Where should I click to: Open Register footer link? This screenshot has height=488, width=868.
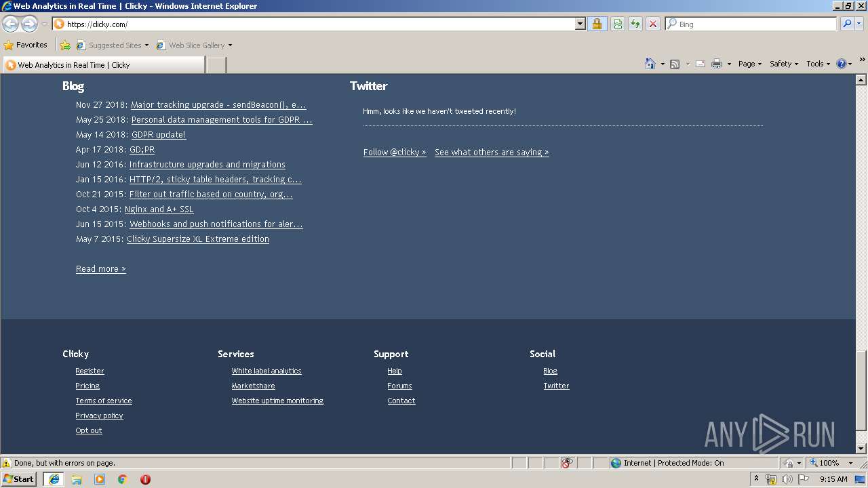point(90,371)
